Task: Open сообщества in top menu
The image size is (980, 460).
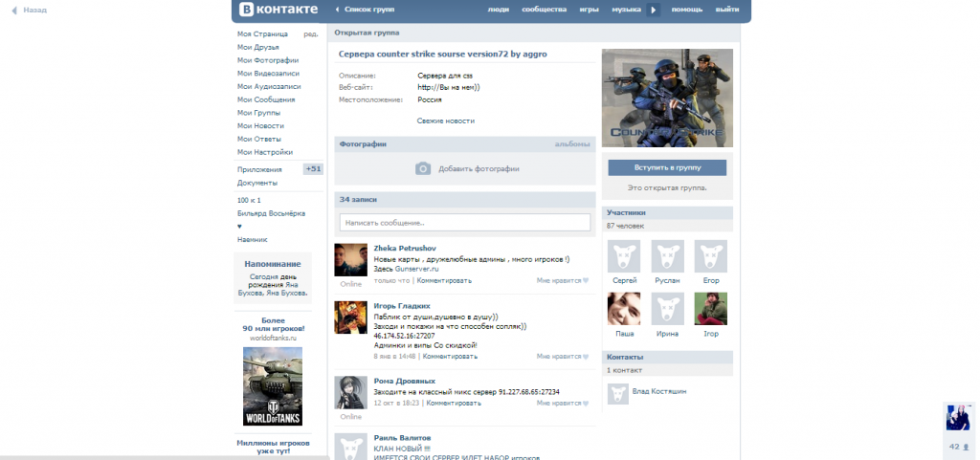Action: coord(544,10)
